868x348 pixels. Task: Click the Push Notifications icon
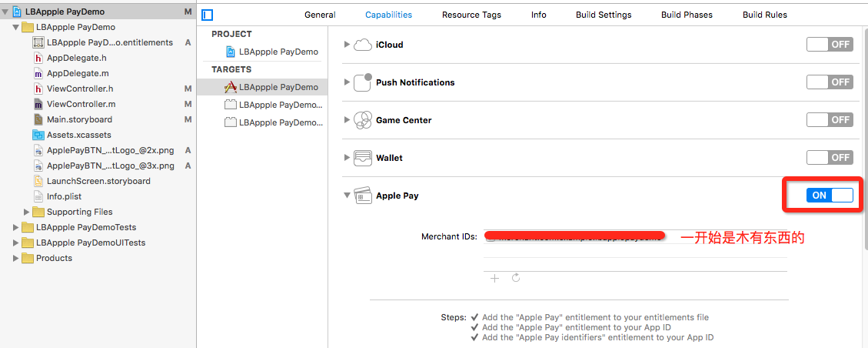coord(363,82)
